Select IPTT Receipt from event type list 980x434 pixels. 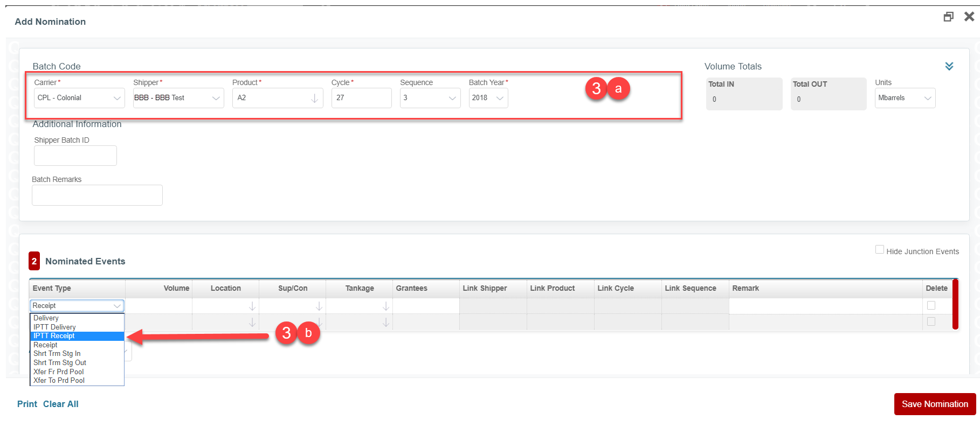point(54,336)
